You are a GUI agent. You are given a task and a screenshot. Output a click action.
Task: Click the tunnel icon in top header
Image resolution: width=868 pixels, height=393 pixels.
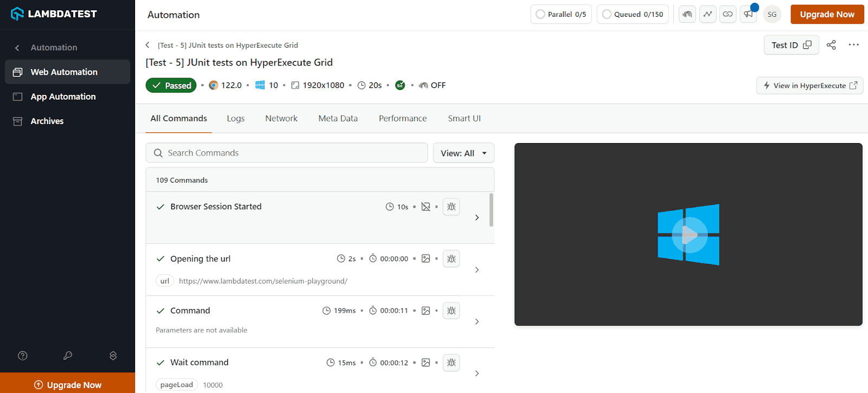[687, 15]
